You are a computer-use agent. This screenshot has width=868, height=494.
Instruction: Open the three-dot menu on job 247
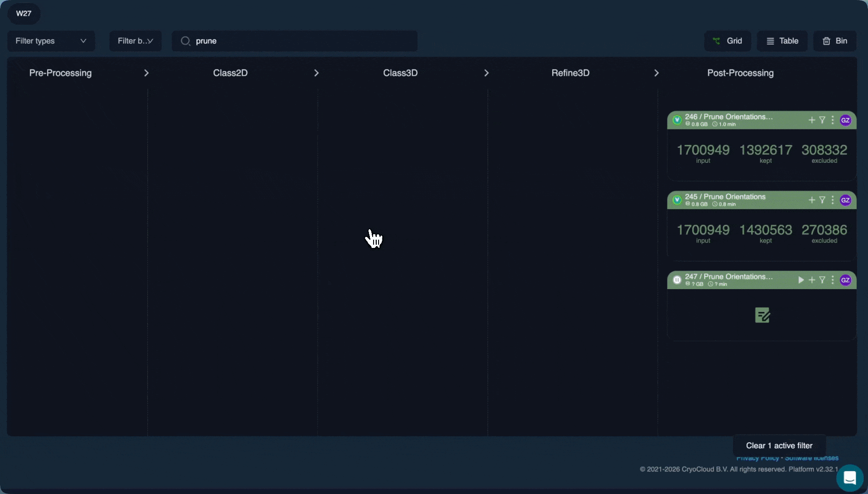pos(833,280)
